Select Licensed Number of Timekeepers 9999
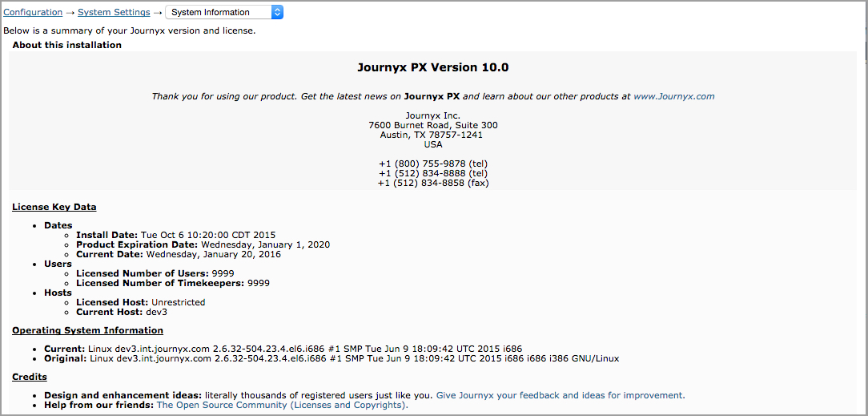The height and width of the screenshot is (416, 868). click(173, 284)
